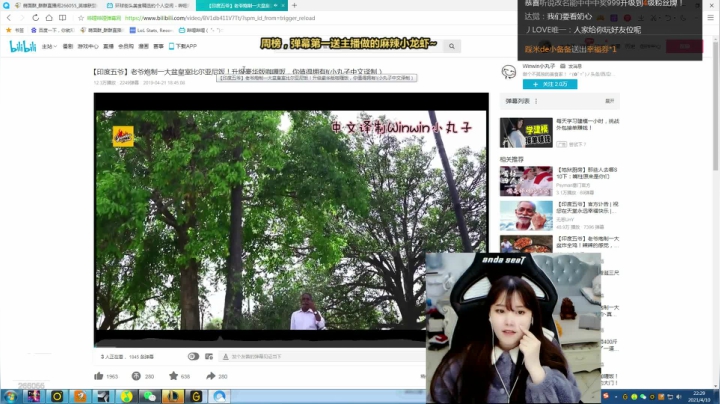The height and width of the screenshot is (404, 720).
Task: Bookmark this page with the address bar star
Action: pos(81,18)
